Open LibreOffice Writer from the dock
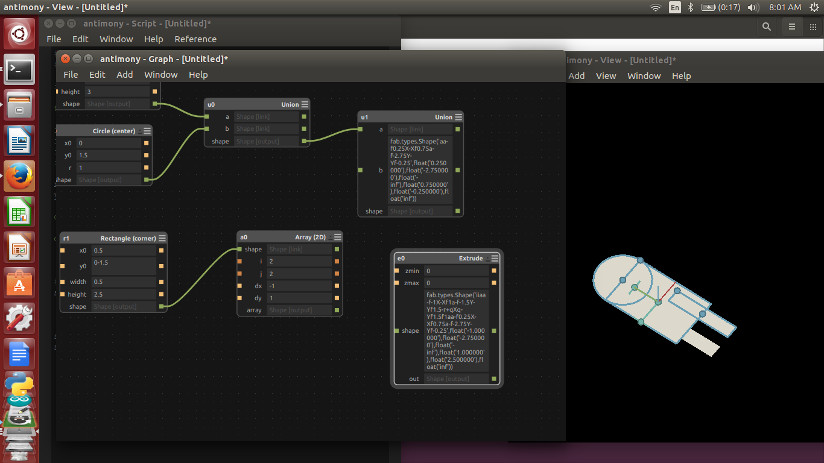 [x=19, y=140]
